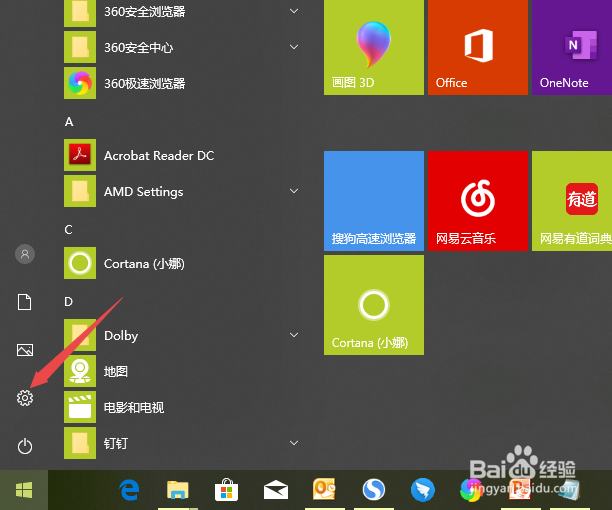Open File Explorer from taskbar

(178, 490)
